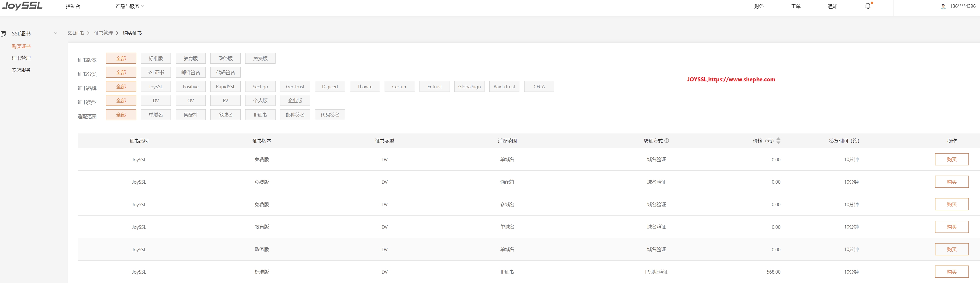980x283 pixels.
Task: Sort by price using 价格 arrows
Action: click(778, 141)
